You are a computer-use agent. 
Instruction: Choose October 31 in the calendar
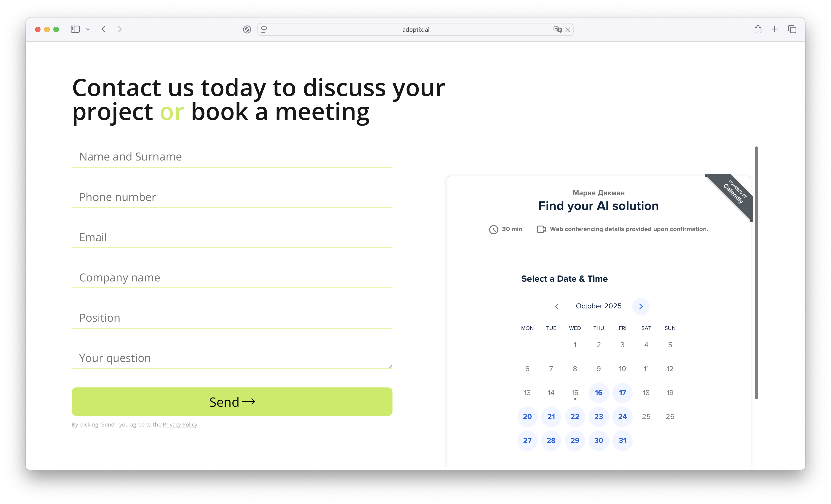point(622,440)
